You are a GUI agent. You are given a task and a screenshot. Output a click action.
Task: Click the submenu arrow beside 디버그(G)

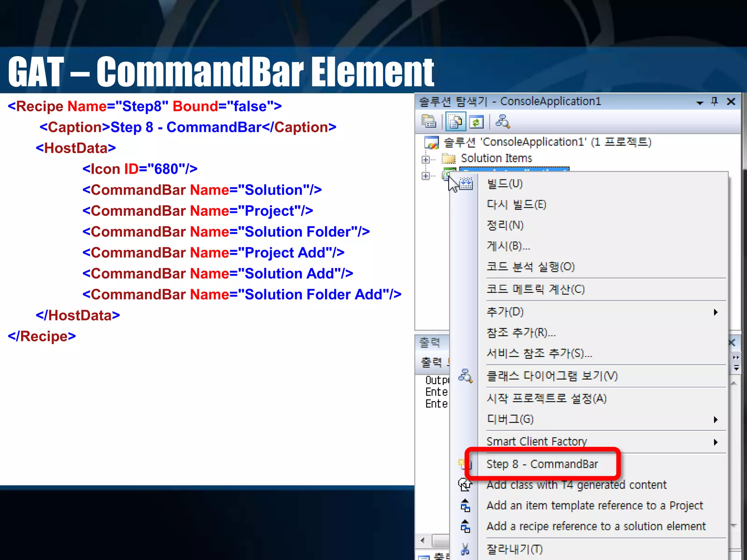pyautogui.click(x=716, y=420)
